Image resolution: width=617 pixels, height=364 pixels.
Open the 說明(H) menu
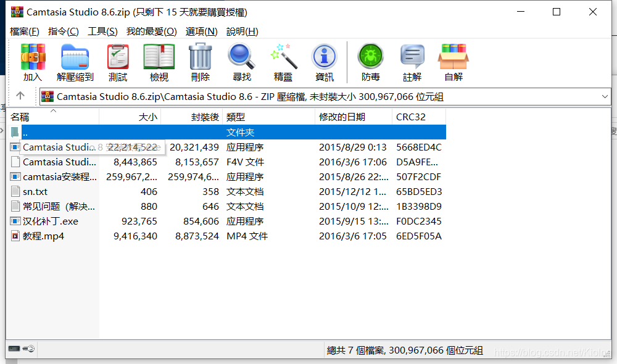pyautogui.click(x=242, y=31)
